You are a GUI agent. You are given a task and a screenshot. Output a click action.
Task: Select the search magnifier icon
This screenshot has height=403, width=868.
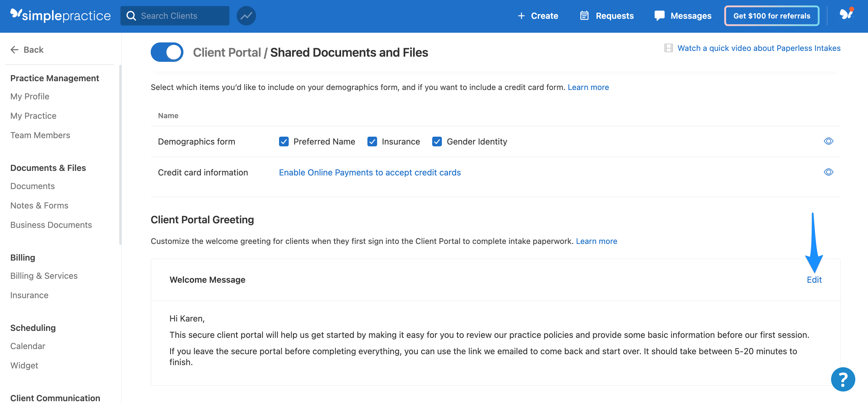coord(131,15)
